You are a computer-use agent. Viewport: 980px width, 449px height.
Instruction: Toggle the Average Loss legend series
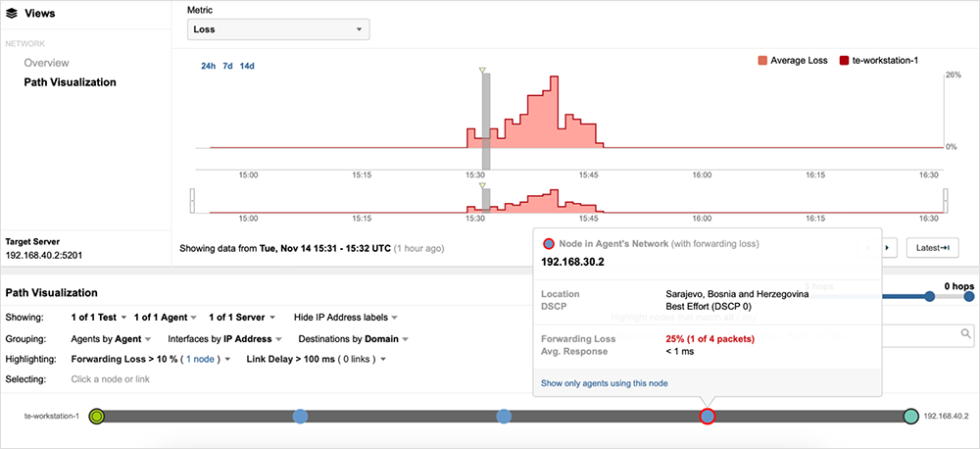tap(793, 61)
